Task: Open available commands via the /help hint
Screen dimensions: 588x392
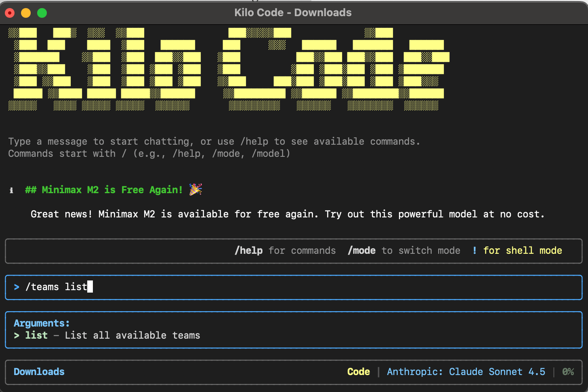Action: click(248, 251)
